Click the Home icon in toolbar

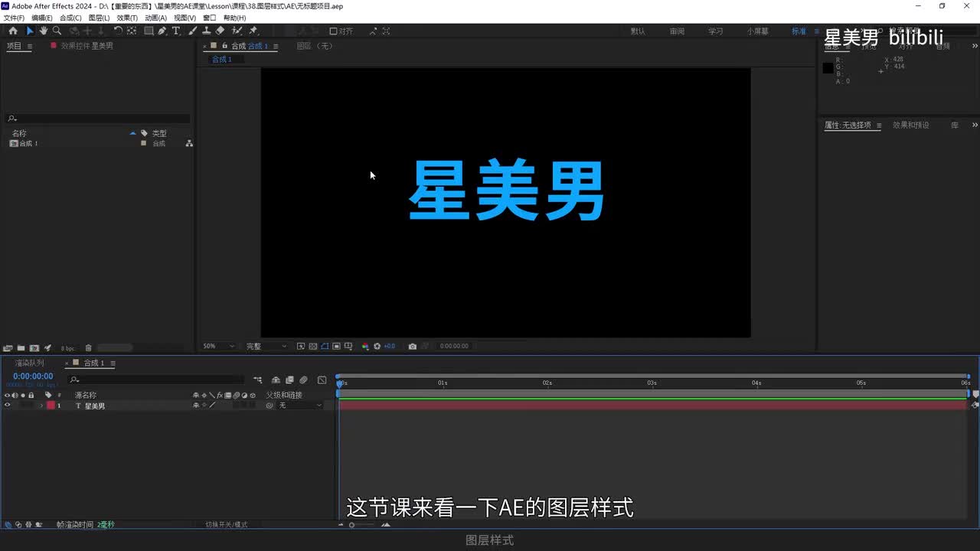(x=13, y=31)
